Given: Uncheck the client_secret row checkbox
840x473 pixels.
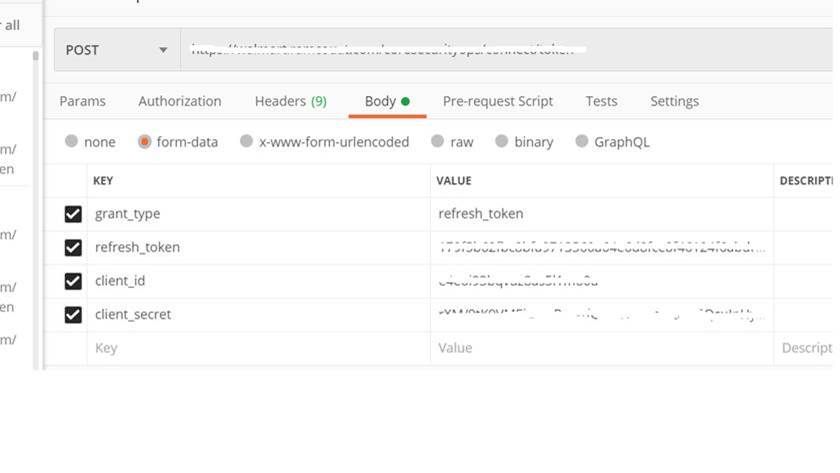Looking at the screenshot, I should pyautogui.click(x=73, y=315).
